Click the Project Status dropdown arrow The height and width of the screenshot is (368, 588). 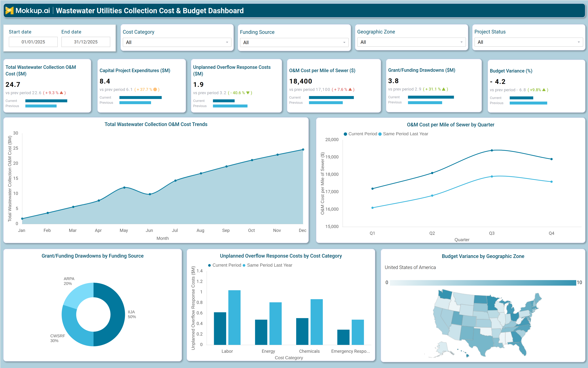tap(579, 42)
